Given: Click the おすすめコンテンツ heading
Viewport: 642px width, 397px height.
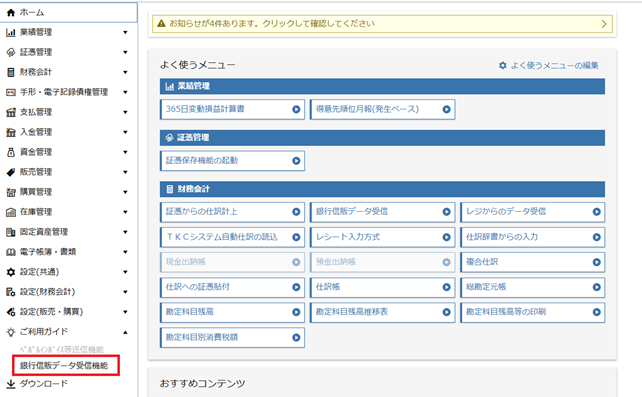Looking at the screenshot, I should [202, 384].
